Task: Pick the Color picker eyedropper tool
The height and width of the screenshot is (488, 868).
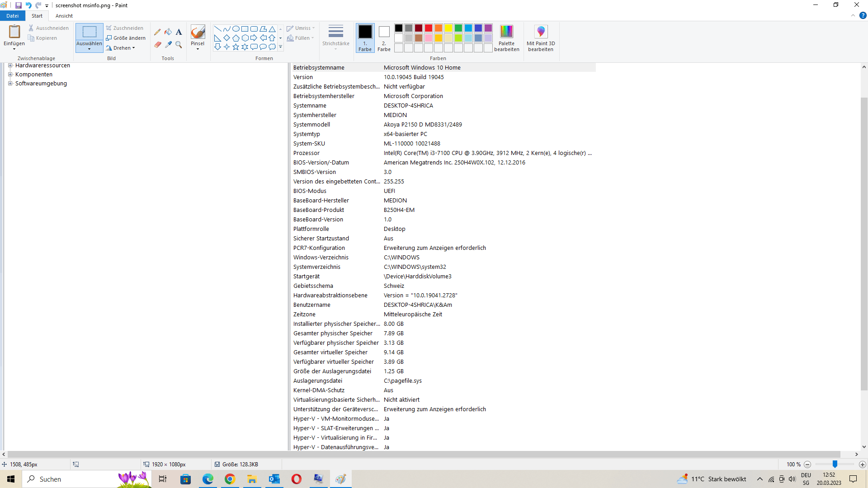Action: pos(168,45)
